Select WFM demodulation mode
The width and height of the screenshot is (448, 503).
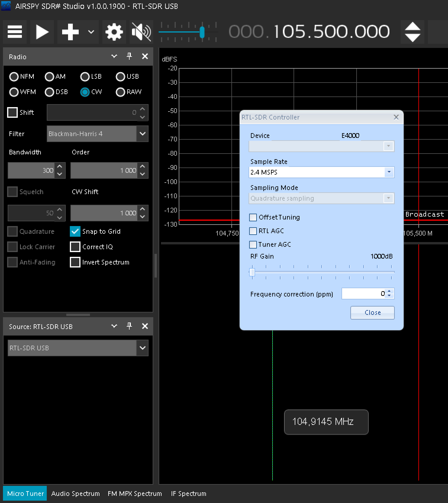(x=23, y=92)
